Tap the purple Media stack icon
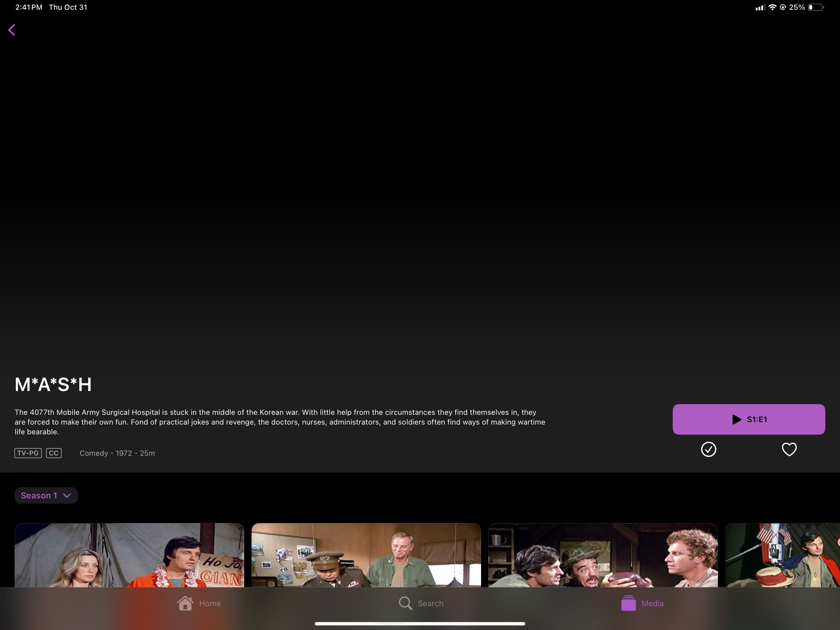This screenshot has height=630, width=840. coord(628,603)
